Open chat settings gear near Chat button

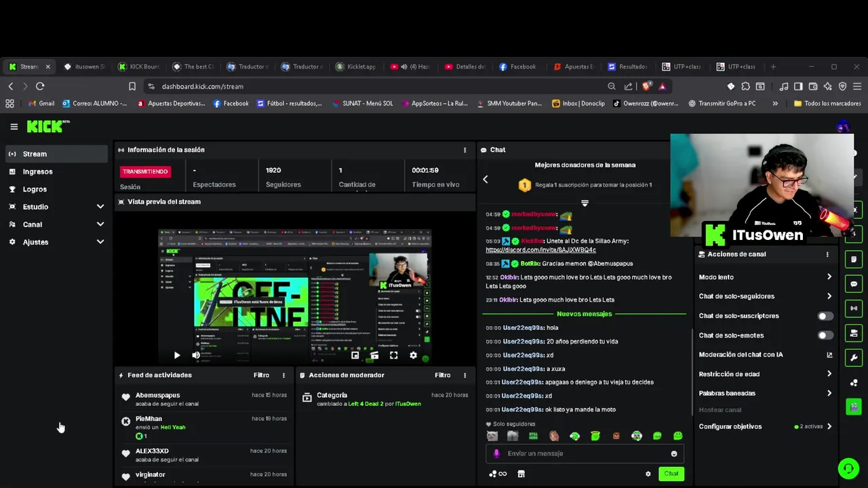(648, 474)
